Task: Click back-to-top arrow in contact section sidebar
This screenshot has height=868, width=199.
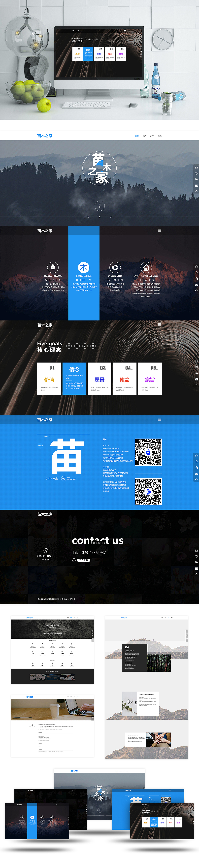Action: (197, 574)
